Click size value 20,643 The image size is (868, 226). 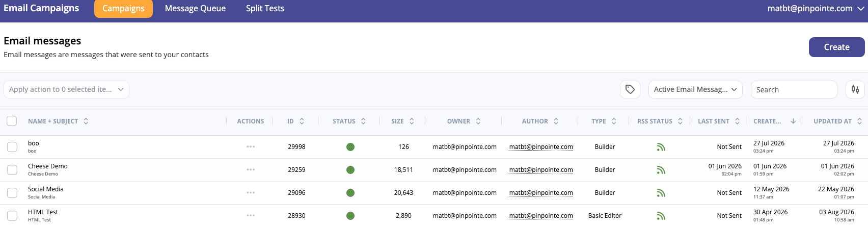(403, 193)
